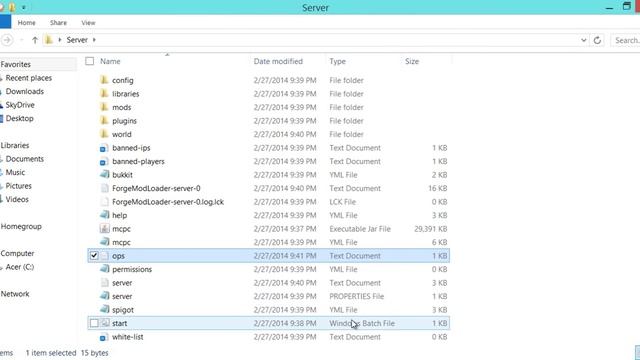640x360 pixels.
Task: Sort by Date modified column header
Action: click(x=278, y=61)
